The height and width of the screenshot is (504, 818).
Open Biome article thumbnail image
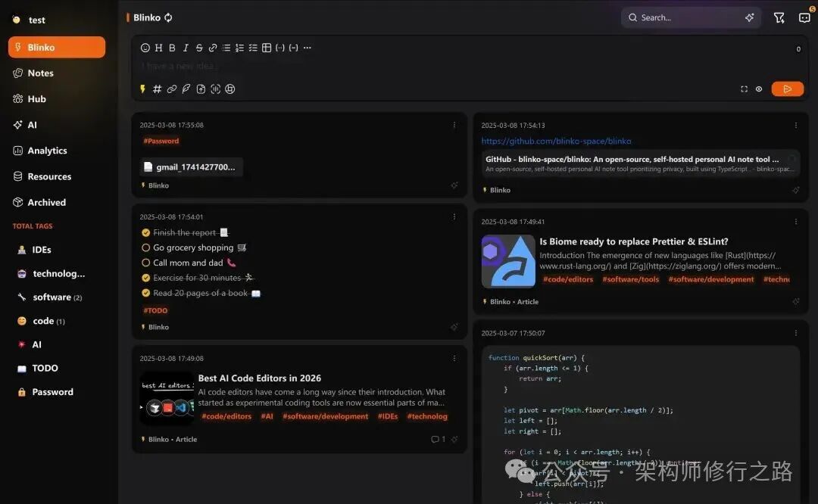(x=508, y=261)
